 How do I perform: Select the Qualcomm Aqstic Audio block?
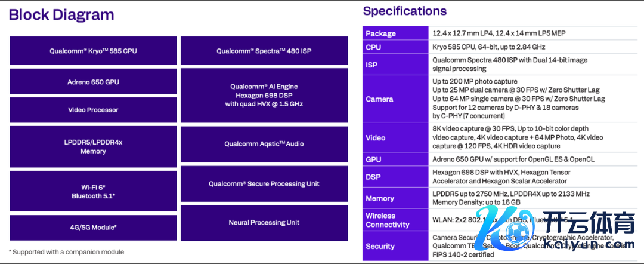pos(264,144)
